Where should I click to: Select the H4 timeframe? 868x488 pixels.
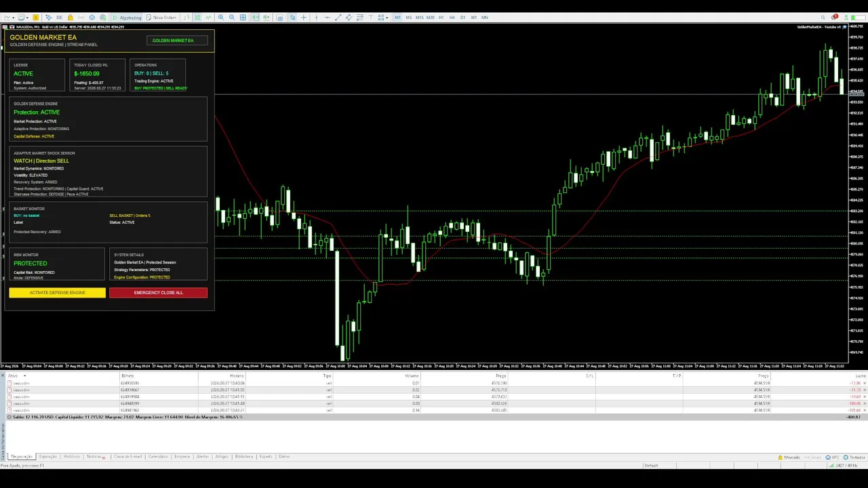[x=452, y=18]
